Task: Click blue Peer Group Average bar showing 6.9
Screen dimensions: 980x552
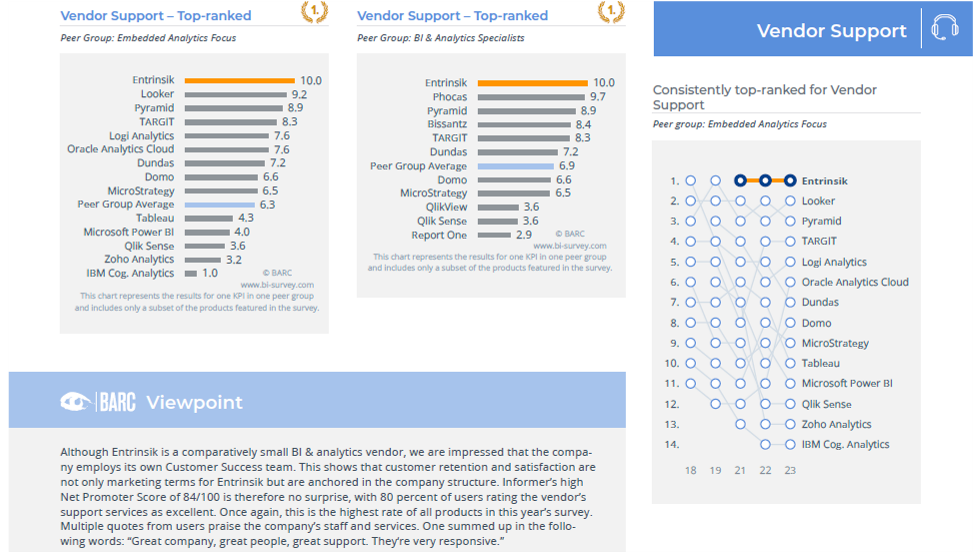Action: [x=515, y=166]
